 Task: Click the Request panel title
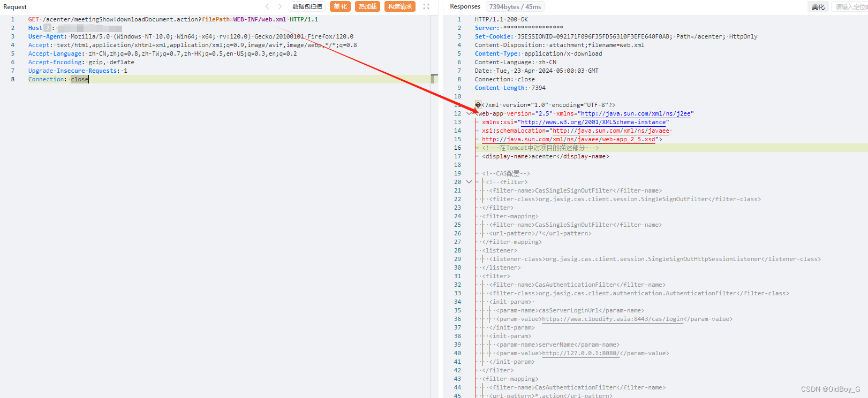tap(15, 7)
